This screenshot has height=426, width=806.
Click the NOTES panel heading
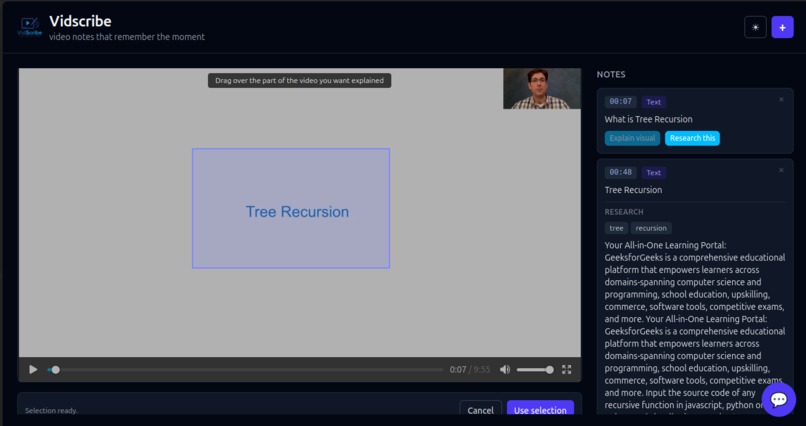611,75
